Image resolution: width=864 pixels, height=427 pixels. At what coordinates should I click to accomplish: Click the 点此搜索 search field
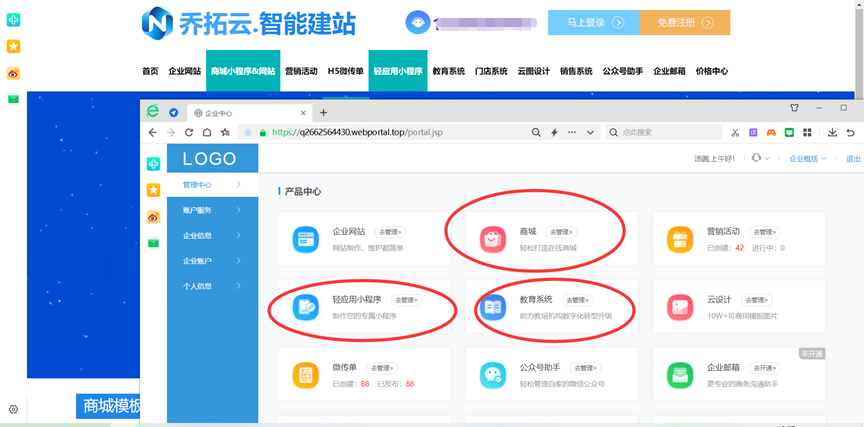click(664, 132)
